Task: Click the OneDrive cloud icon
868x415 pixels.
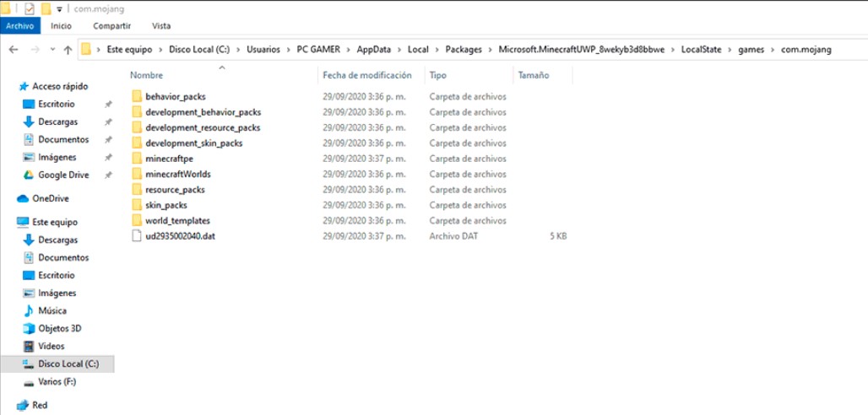Action: [23, 198]
